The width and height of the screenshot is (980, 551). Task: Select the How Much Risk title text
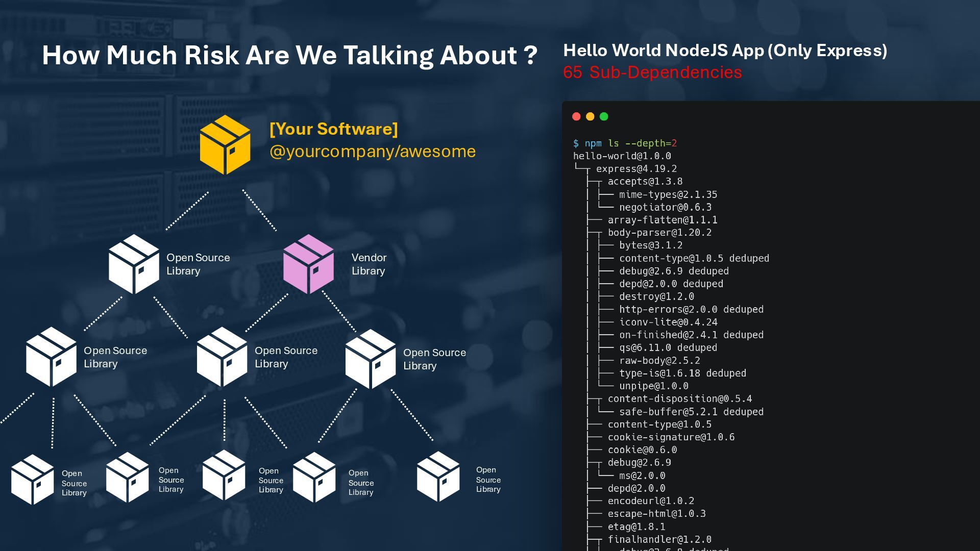289,55
